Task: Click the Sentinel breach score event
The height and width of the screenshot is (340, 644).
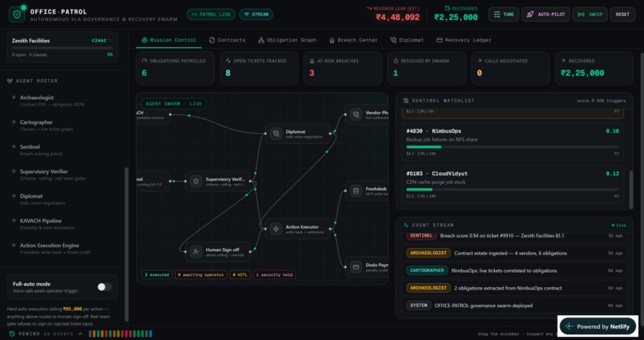Action: [x=515, y=236]
